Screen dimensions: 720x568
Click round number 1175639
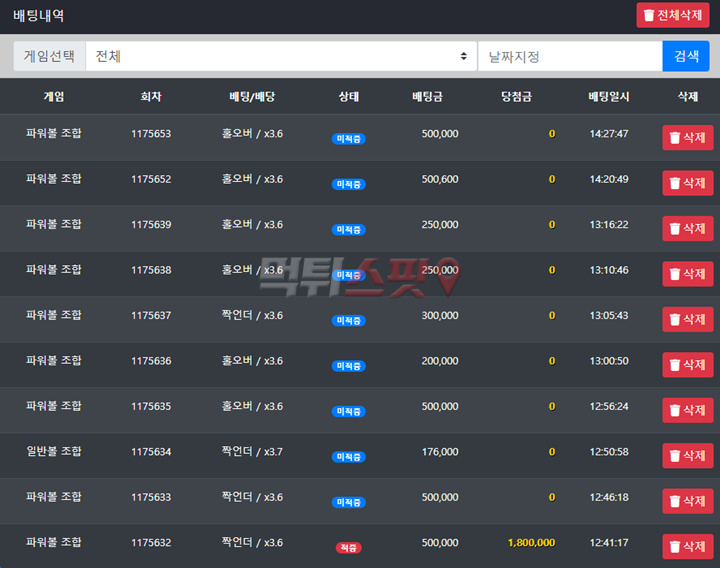pyautogui.click(x=151, y=225)
